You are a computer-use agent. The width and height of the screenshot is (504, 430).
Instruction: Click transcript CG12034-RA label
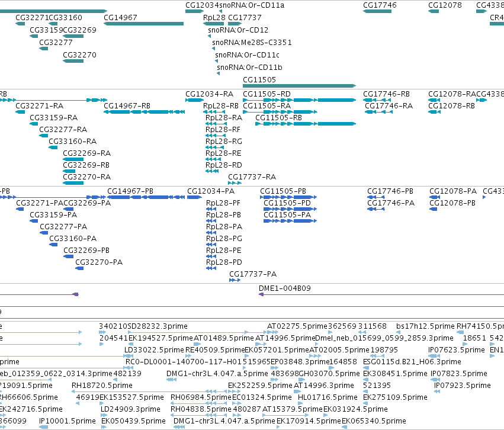click(x=209, y=94)
